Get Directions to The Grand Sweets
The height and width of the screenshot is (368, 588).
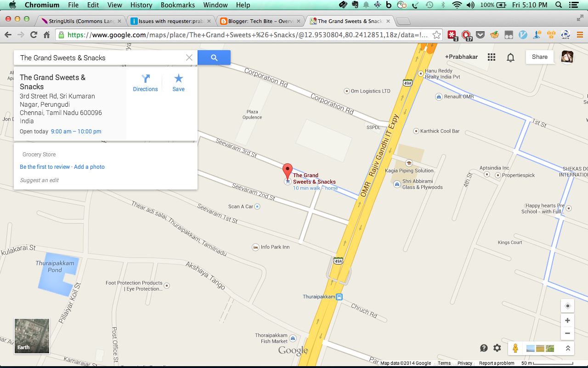(x=146, y=83)
